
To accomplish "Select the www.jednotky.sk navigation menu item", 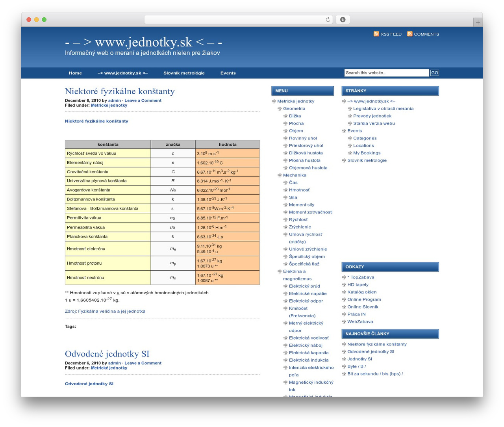I will [x=123, y=73].
